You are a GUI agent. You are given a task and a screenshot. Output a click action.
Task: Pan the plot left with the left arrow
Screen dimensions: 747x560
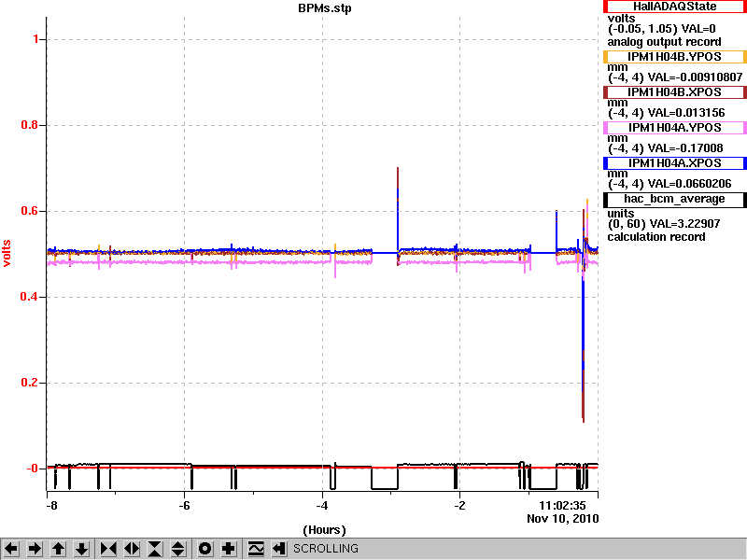11,549
